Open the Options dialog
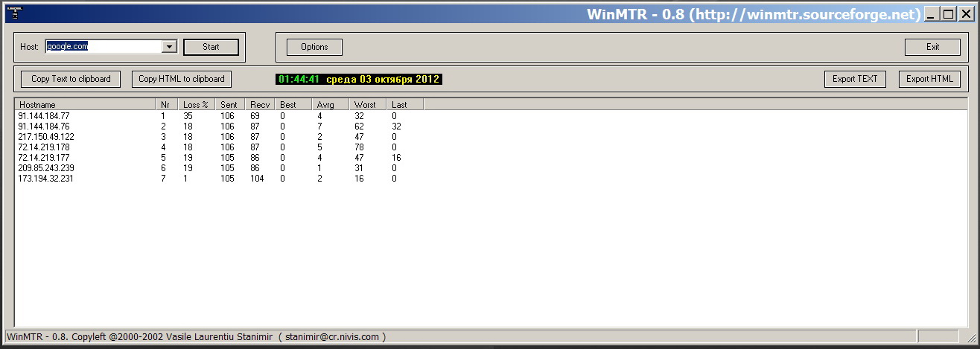The width and height of the screenshot is (980, 349). tap(314, 47)
